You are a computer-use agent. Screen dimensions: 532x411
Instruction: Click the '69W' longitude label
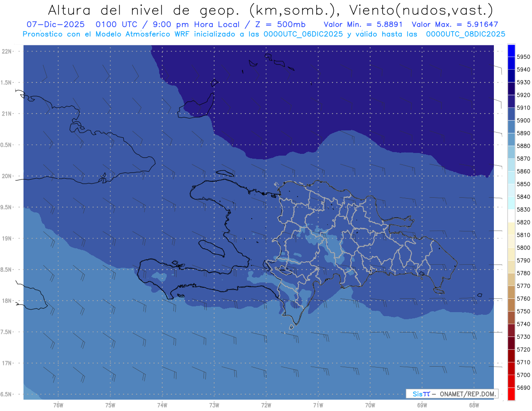coord(422,405)
